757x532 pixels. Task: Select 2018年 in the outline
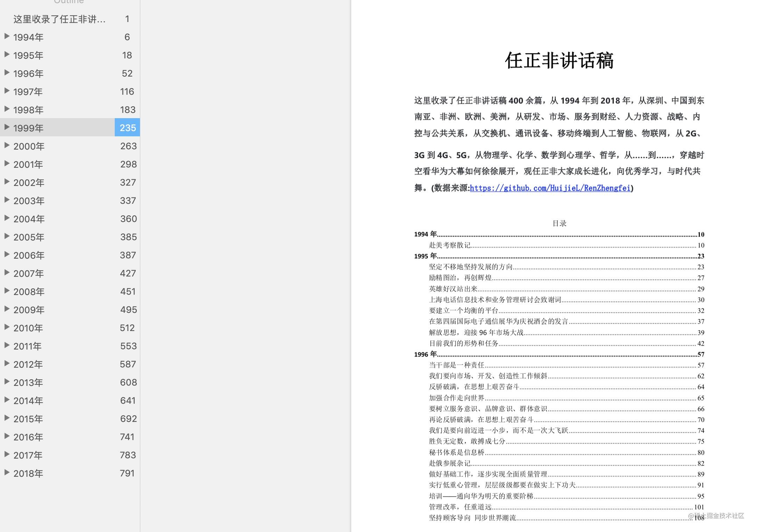[28, 473]
